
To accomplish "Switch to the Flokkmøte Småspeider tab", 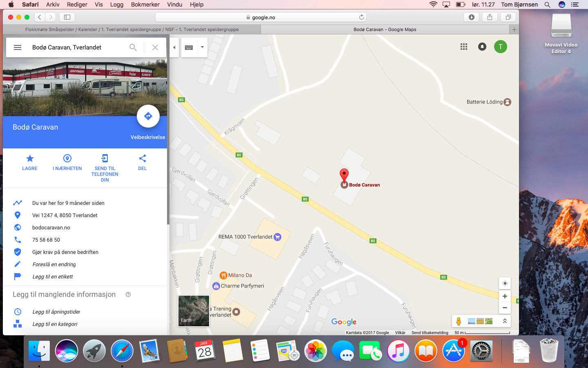I will pos(132,29).
